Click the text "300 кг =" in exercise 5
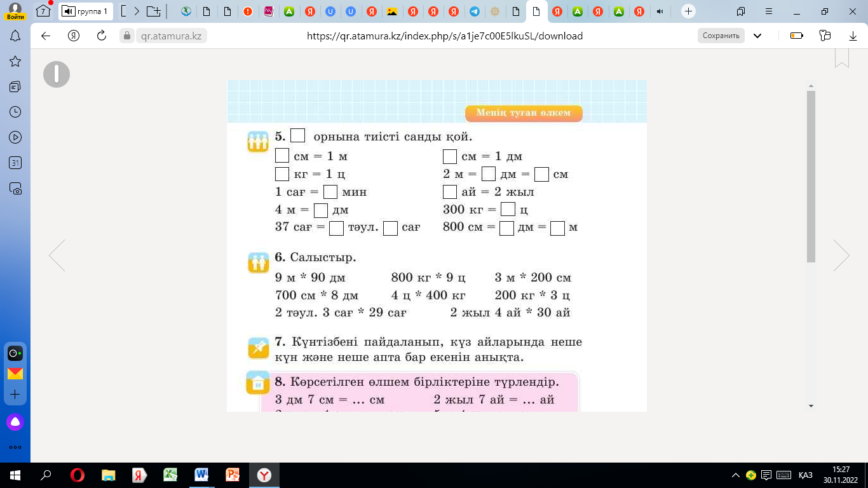Image resolution: width=868 pixels, height=488 pixels. (x=470, y=209)
